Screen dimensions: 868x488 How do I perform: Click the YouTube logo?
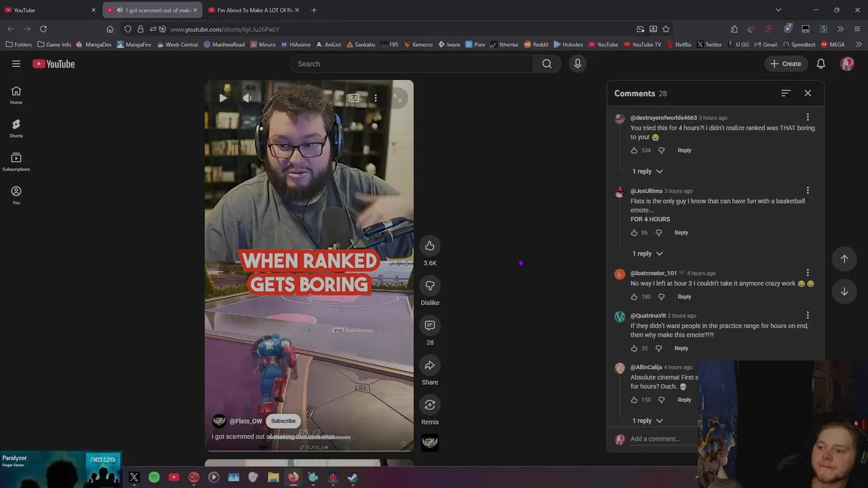coord(54,64)
